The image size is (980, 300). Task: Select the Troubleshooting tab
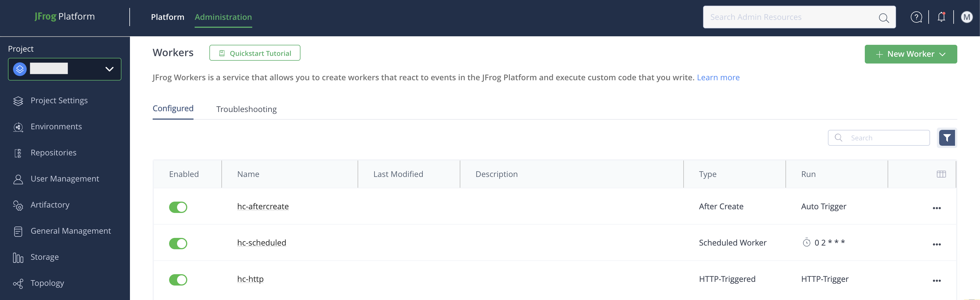pyautogui.click(x=246, y=109)
